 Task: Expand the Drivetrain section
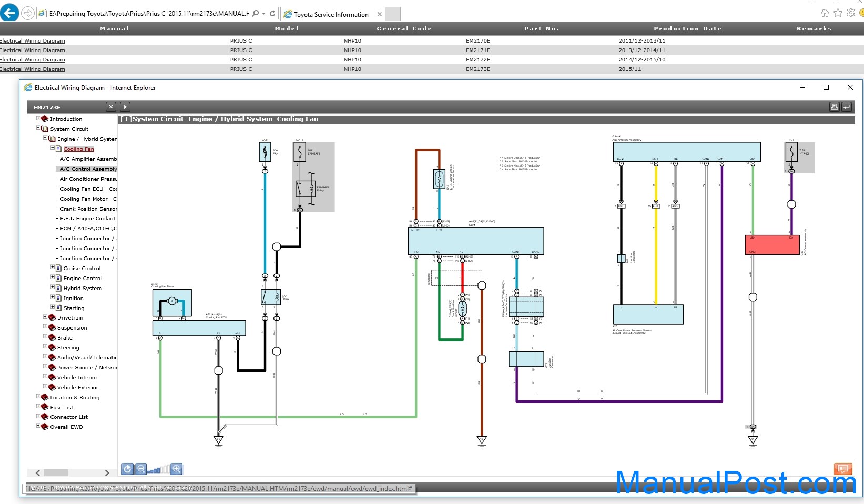(45, 317)
